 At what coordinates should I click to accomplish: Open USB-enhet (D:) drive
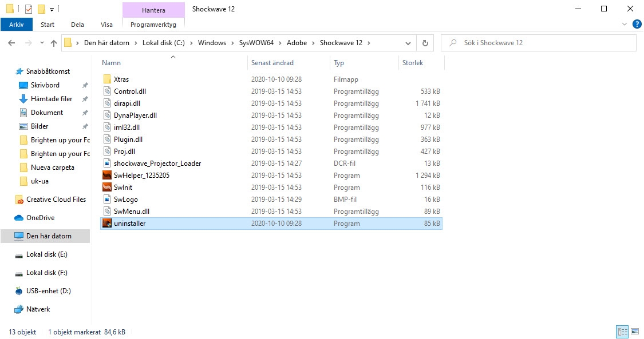click(43, 291)
